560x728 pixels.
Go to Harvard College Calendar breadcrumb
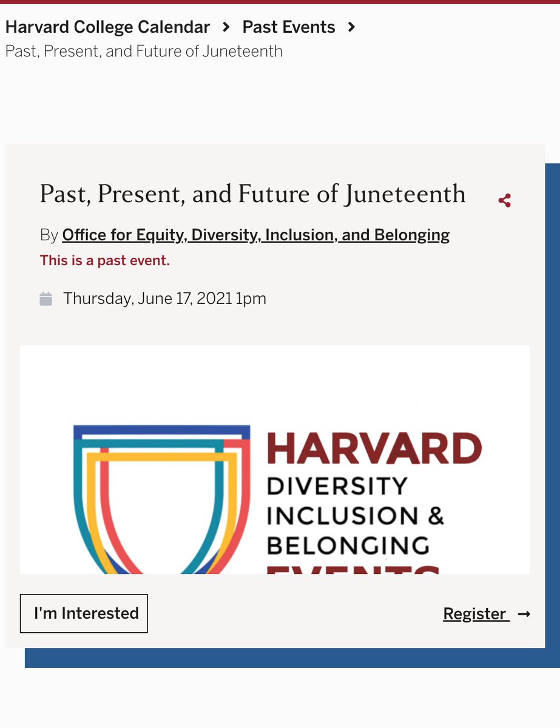(107, 27)
